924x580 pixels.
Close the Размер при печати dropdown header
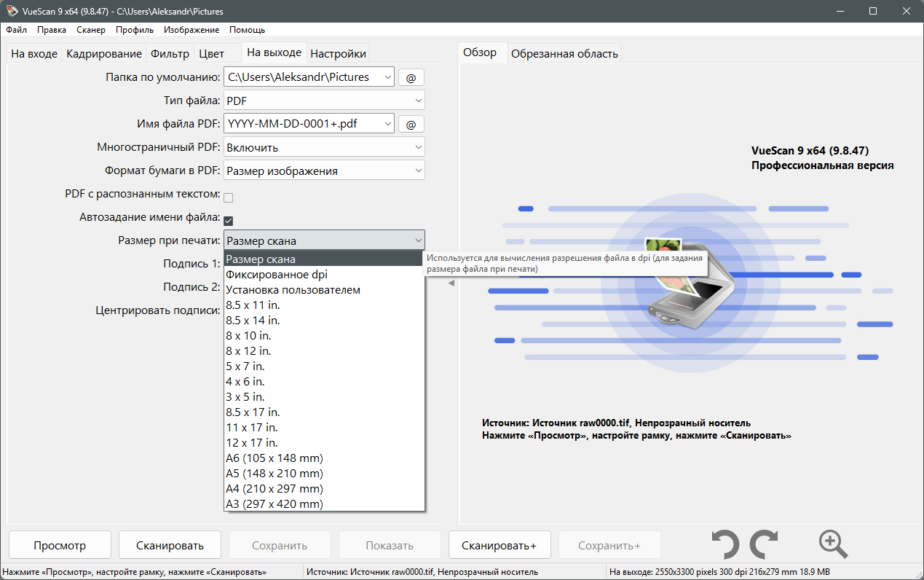coord(324,240)
